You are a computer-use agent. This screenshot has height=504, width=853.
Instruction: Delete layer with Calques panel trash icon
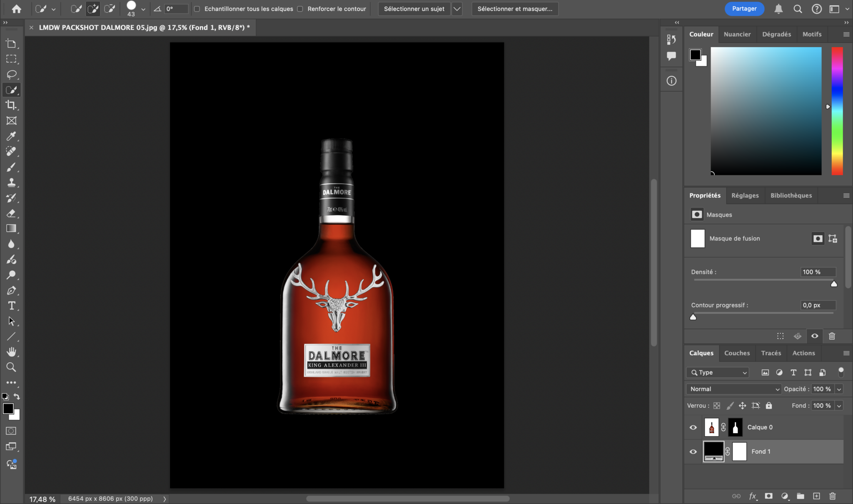point(832,496)
